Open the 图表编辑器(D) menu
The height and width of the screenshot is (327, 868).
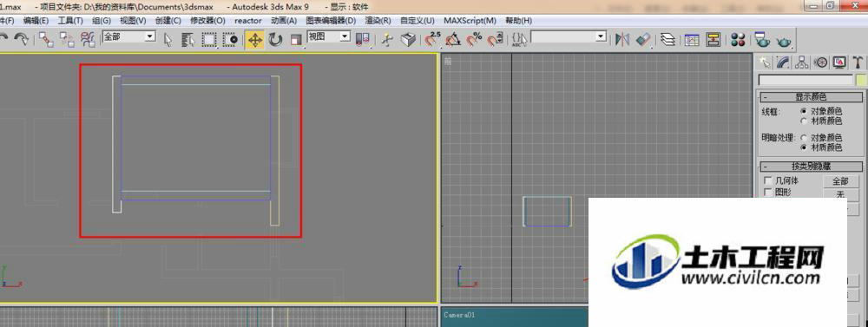[x=331, y=21]
